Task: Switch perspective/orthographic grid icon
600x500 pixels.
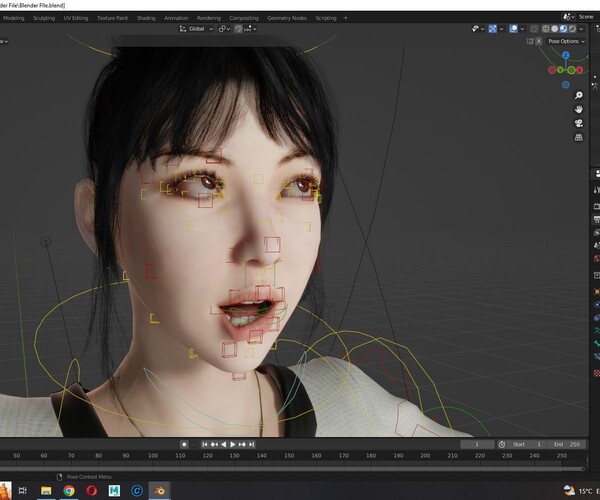Action: pyautogui.click(x=579, y=137)
